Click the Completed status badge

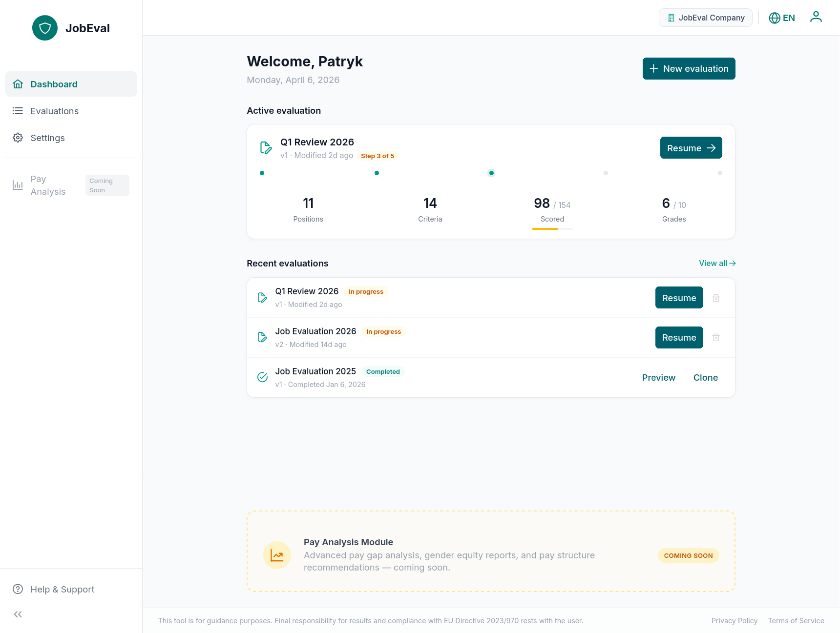(383, 371)
